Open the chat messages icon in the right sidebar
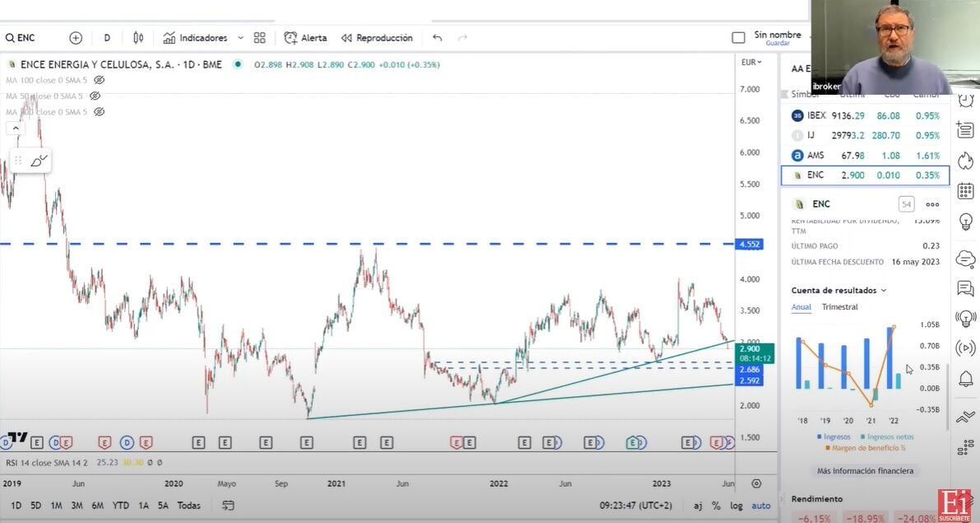The image size is (980, 523). pos(965,288)
